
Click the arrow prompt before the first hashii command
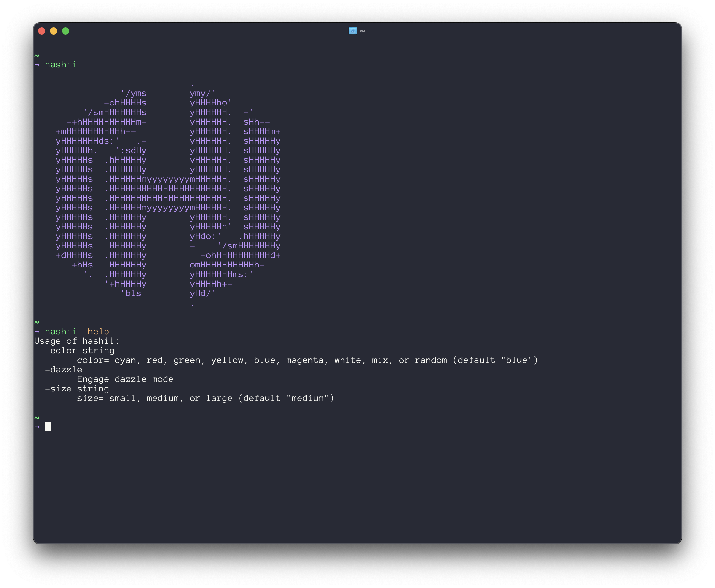(x=37, y=65)
